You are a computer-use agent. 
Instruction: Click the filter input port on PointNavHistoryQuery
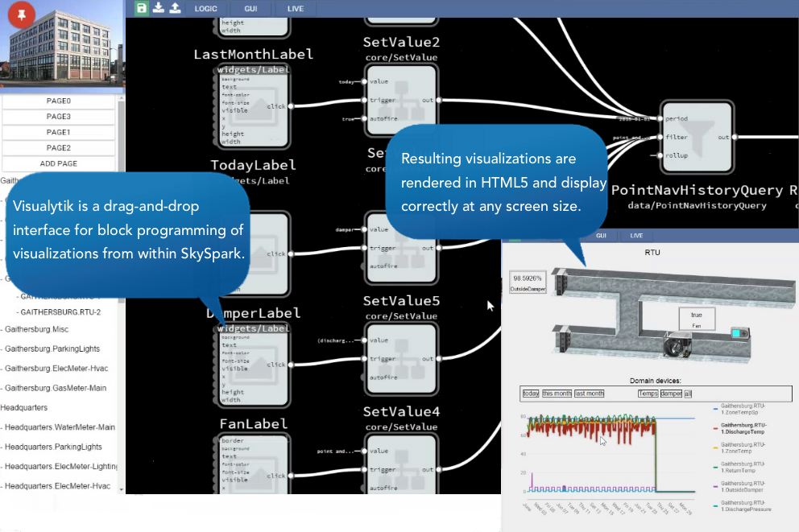(x=660, y=137)
